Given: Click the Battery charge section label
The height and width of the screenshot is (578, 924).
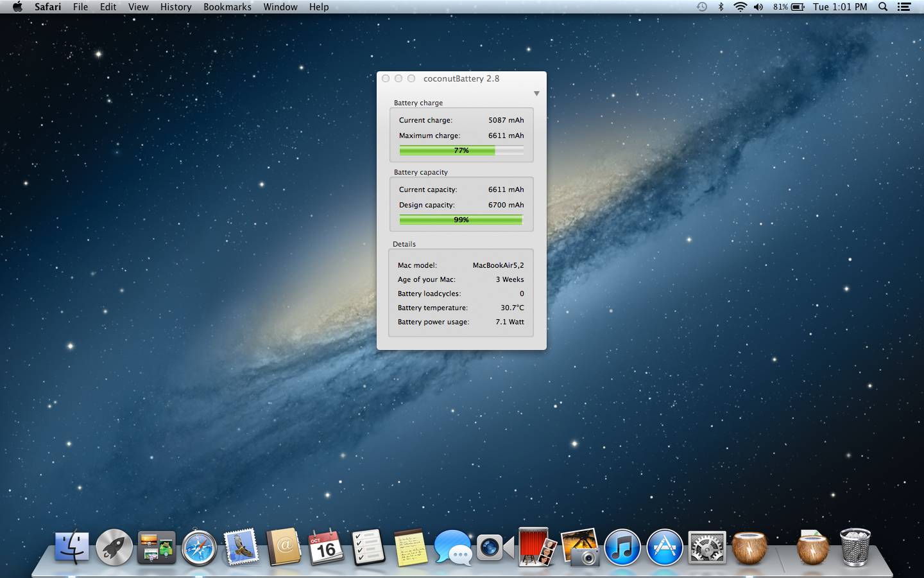Looking at the screenshot, I should coord(418,103).
